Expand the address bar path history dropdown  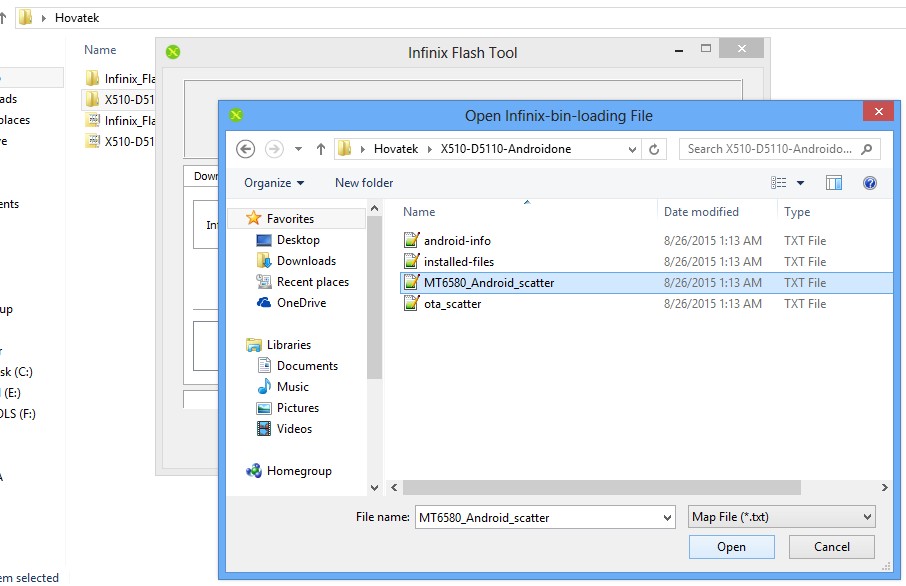632,150
